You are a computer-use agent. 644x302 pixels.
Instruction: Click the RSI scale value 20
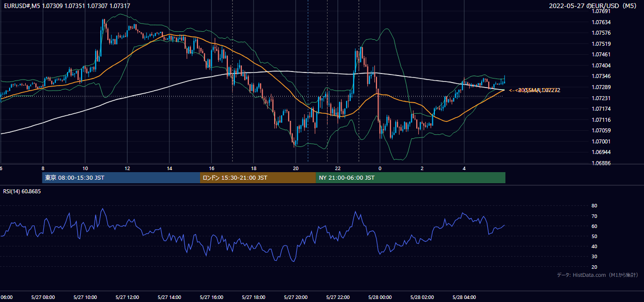[594, 267]
